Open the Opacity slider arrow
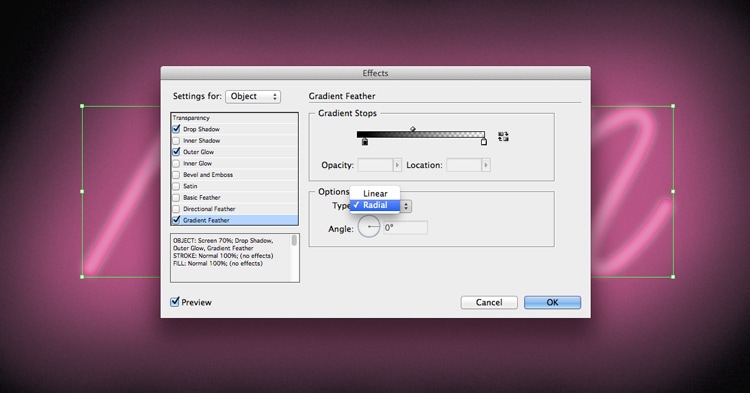Viewport: 750px width, 393px height. [397, 165]
